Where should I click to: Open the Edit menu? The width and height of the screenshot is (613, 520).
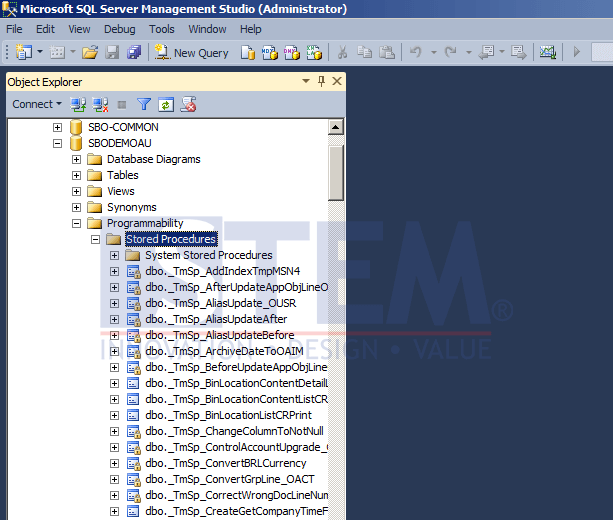(45, 29)
